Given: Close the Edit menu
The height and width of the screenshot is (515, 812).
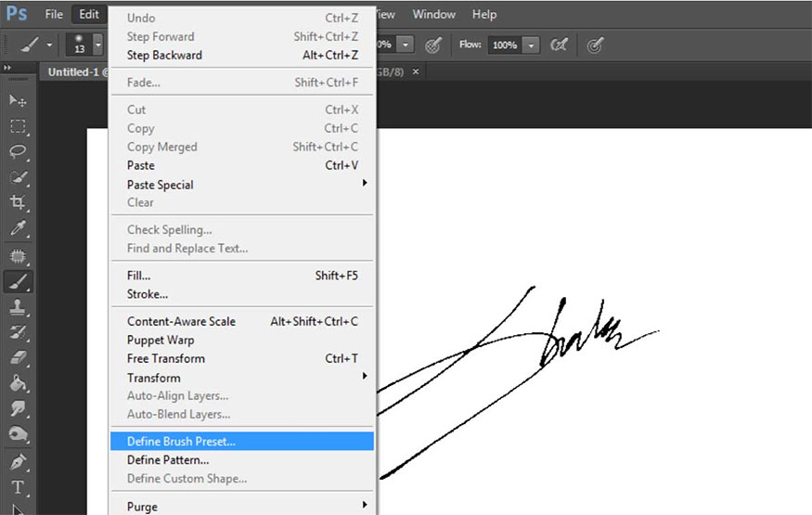Looking at the screenshot, I should click(x=89, y=15).
